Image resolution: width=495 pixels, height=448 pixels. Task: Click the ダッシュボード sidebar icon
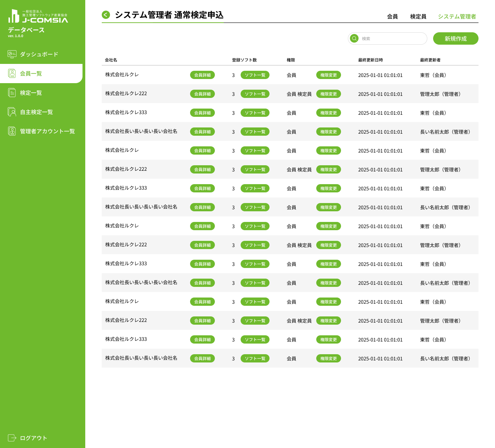tap(12, 54)
